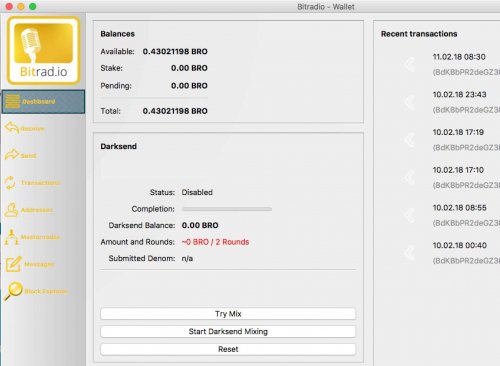Click the Status value Disabled
This screenshot has width=500, height=366.
click(197, 192)
